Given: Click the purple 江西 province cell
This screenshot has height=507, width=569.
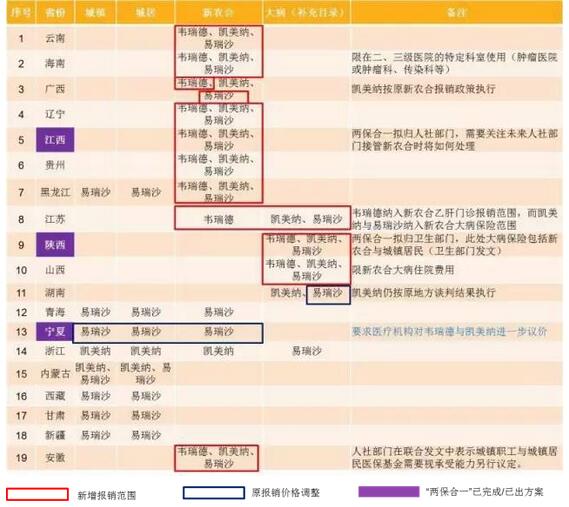Looking at the screenshot, I should click(x=55, y=140).
